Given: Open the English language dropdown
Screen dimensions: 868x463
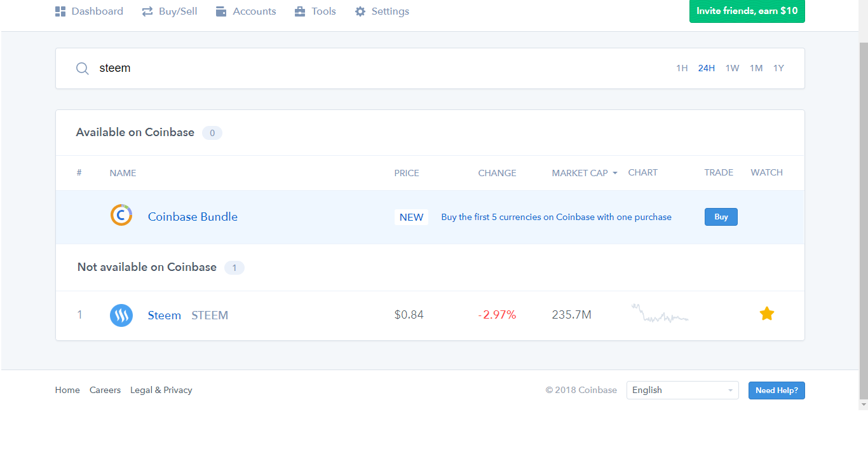Looking at the screenshot, I should coord(682,390).
